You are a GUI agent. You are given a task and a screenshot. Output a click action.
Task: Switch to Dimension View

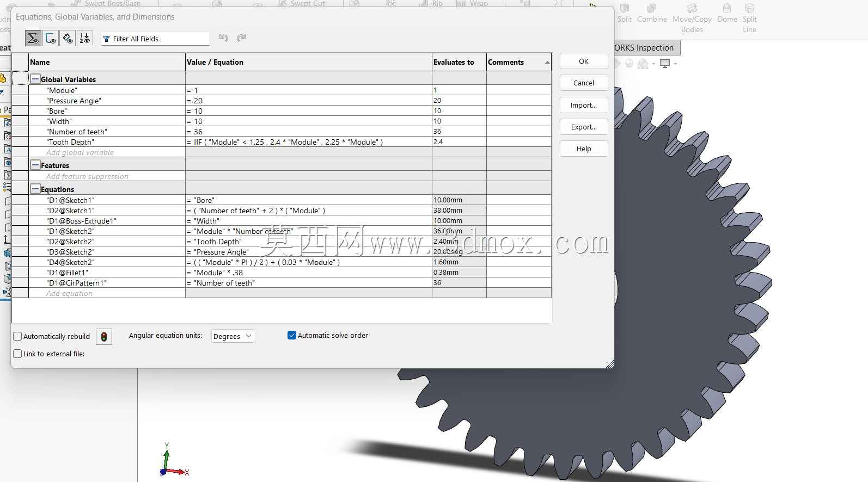(x=68, y=39)
